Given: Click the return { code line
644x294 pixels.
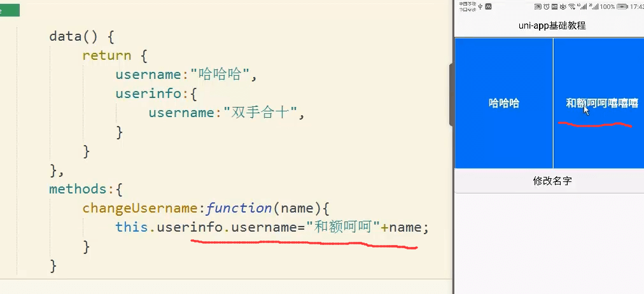Looking at the screenshot, I should pos(114,55).
